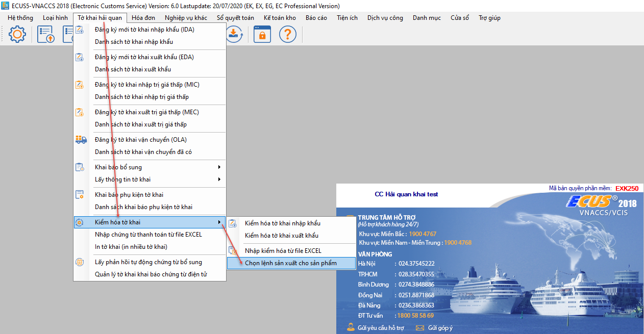Select Danh sách tờ khai xuất khẩu

pos(150,69)
